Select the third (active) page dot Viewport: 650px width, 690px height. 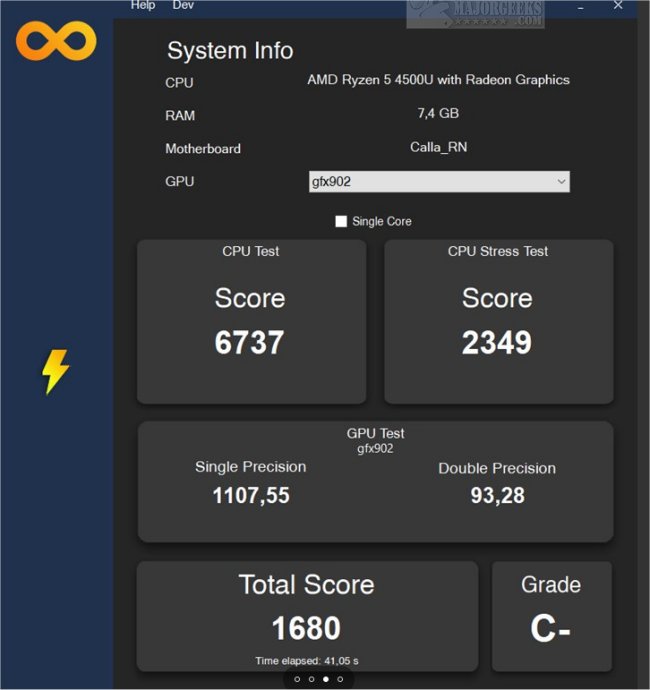click(x=325, y=679)
